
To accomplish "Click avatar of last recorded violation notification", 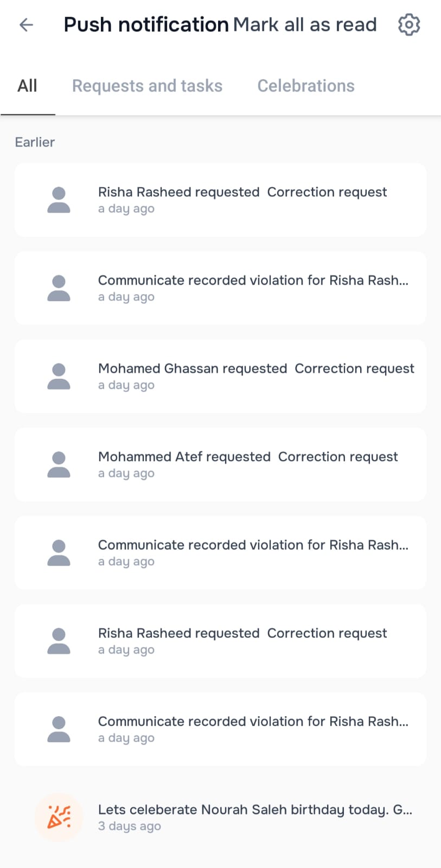I will click(59, 729).
